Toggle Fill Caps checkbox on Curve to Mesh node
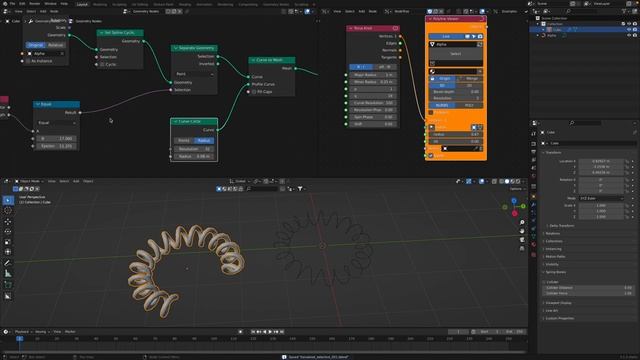The image size is (640, 360). pyautogui.click(x=254, y=92)
